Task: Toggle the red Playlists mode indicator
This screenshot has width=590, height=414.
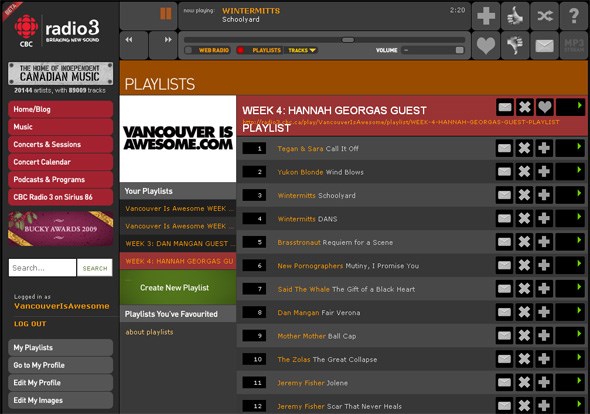Action: coord(240,50)
